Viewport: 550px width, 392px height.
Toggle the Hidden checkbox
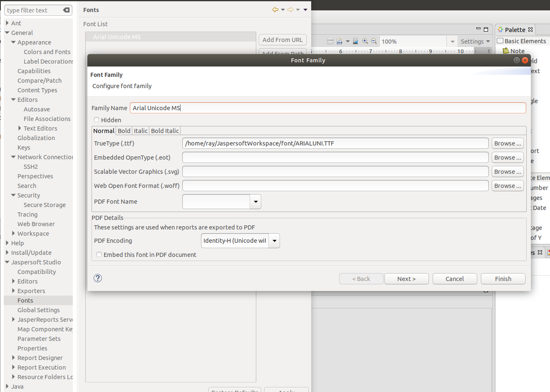coord(97,120)
